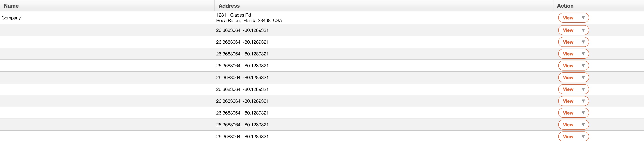The width and height of the screenshot is (644, 141).
Task: Expand the action dropdown arrow for Company1
Action: 583,18
